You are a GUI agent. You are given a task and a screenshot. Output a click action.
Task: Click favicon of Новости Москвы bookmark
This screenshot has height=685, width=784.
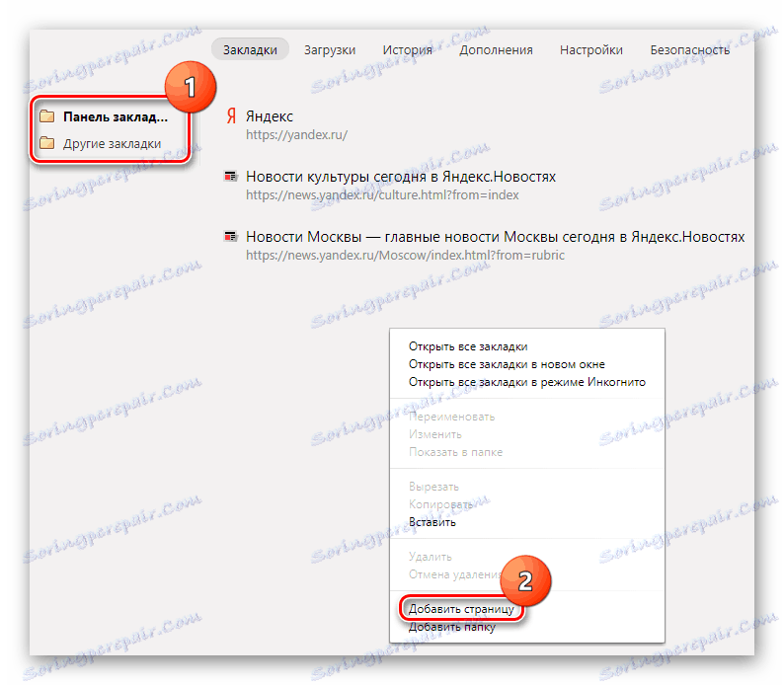coord(230,236)
